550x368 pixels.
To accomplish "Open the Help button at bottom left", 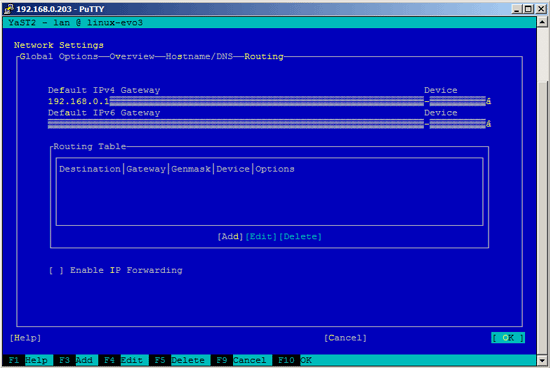I will click(x=25, y=338).
